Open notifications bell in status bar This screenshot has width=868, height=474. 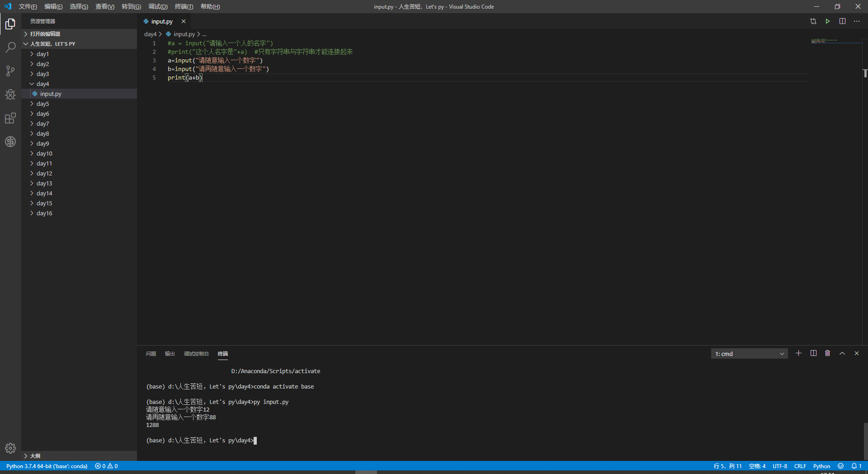point(856,466)
